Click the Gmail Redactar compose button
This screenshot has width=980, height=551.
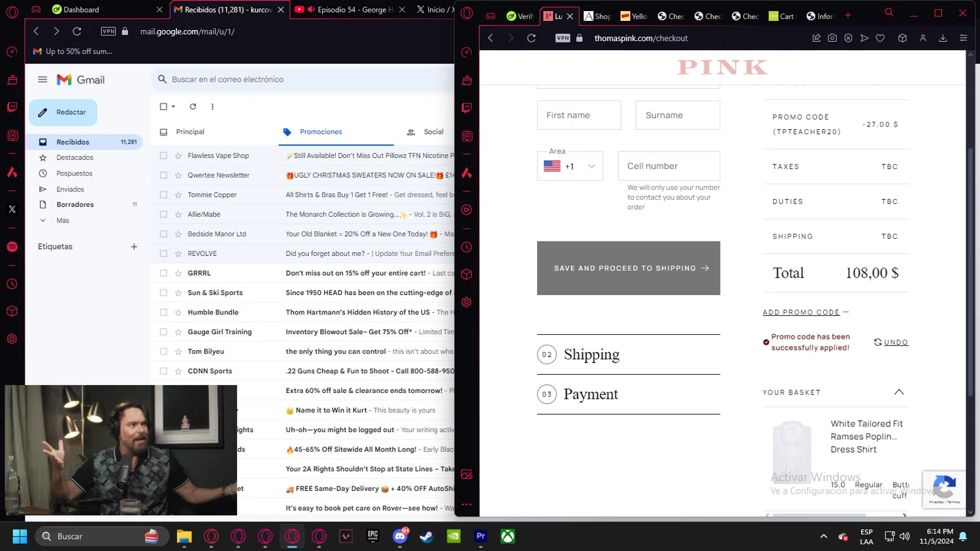pyautogui.click(x=63, y=112)
